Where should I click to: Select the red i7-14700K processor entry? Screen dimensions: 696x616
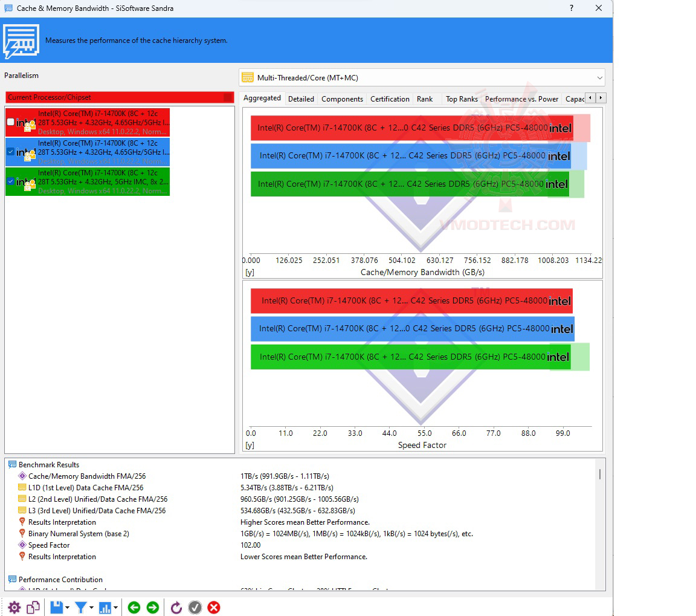click(x=88, y=123)
